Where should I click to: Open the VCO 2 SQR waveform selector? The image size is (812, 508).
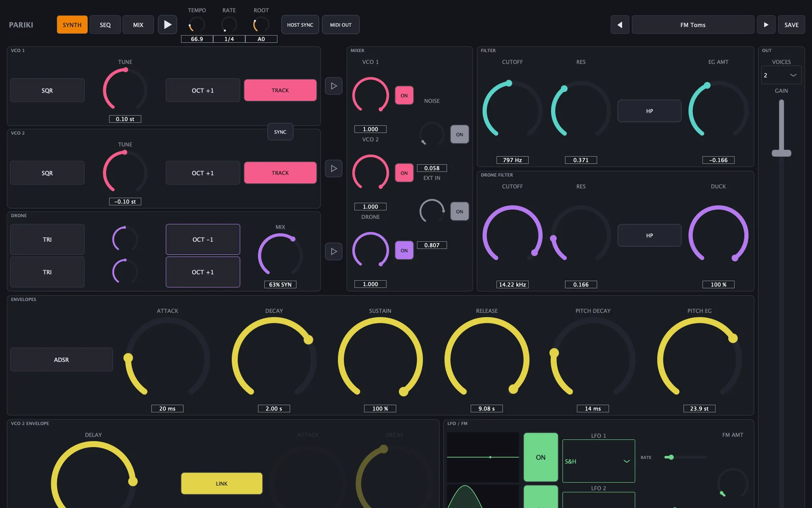[47, 173]
